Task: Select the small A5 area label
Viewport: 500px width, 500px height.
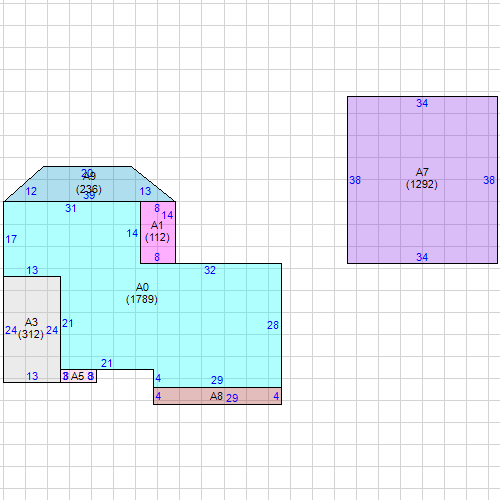Action: click(77, 376)
